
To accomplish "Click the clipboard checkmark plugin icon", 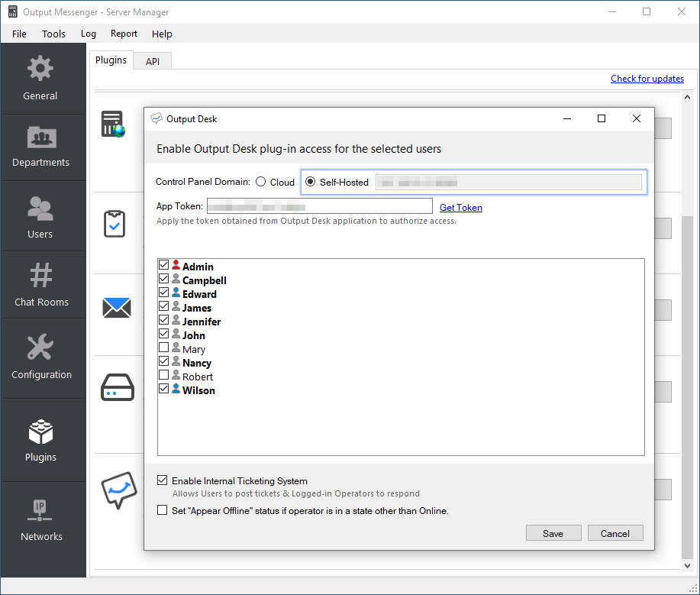I will click(x=115, y=224).
